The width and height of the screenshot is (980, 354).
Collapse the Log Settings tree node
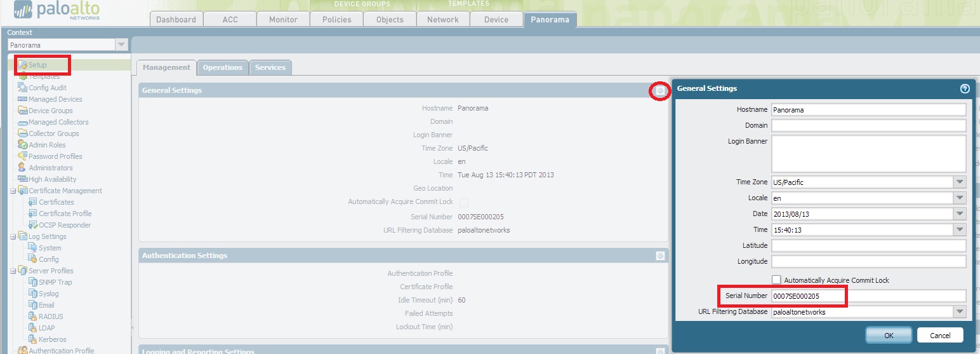click(13, 236)
